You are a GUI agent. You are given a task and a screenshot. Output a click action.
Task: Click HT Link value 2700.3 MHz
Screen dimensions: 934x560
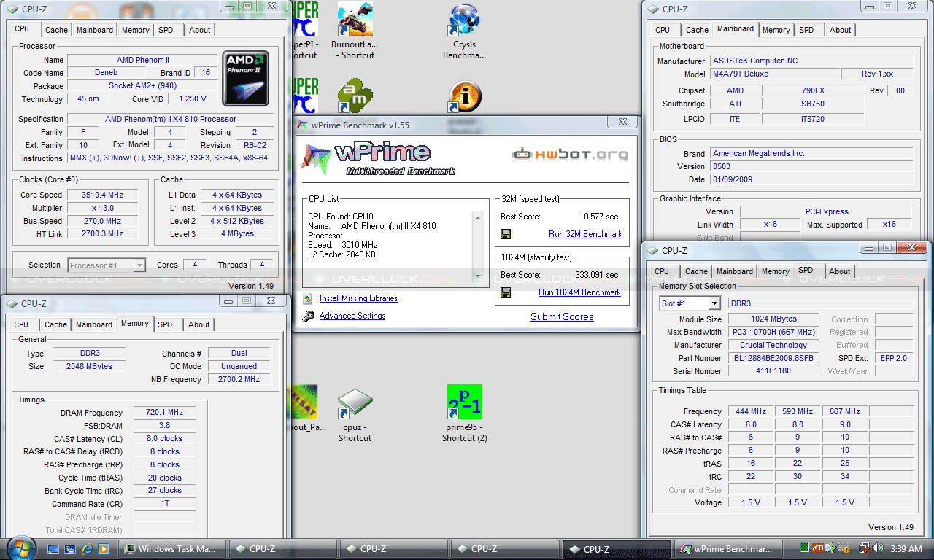(102, 234)
